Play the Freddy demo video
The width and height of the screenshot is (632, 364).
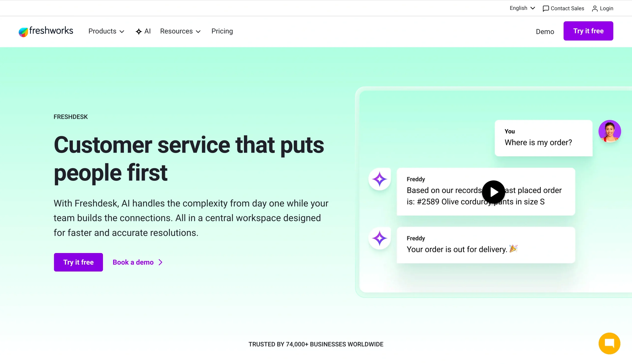pyautogui.click(x=494, y=192)
